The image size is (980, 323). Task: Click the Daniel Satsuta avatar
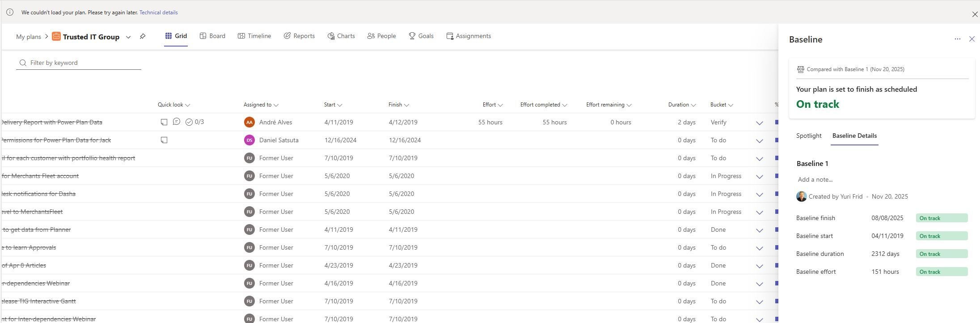point(249,140)
